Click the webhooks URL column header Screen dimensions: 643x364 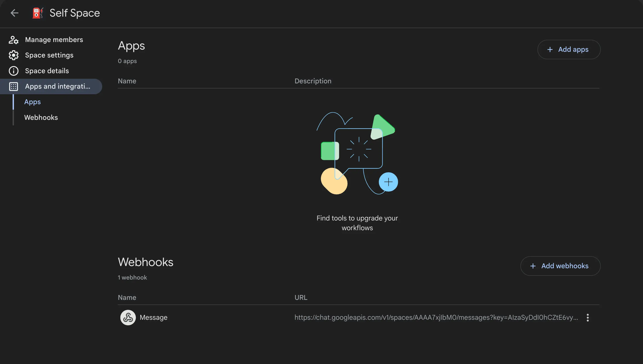[x=301, y=297]
